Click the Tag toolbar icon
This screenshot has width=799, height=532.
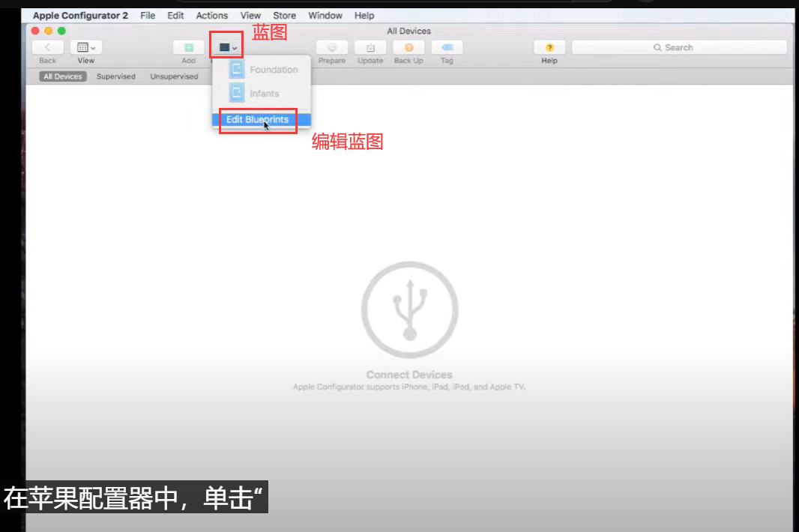pyautogui.click(x=447, y=47)
